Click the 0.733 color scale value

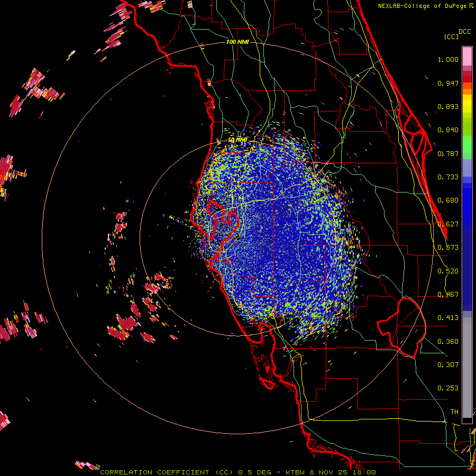pos(448,177)
